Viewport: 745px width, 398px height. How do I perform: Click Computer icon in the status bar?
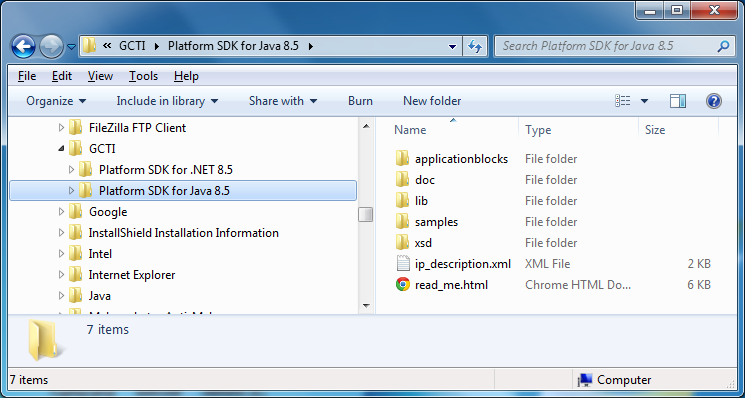(585, 380)
